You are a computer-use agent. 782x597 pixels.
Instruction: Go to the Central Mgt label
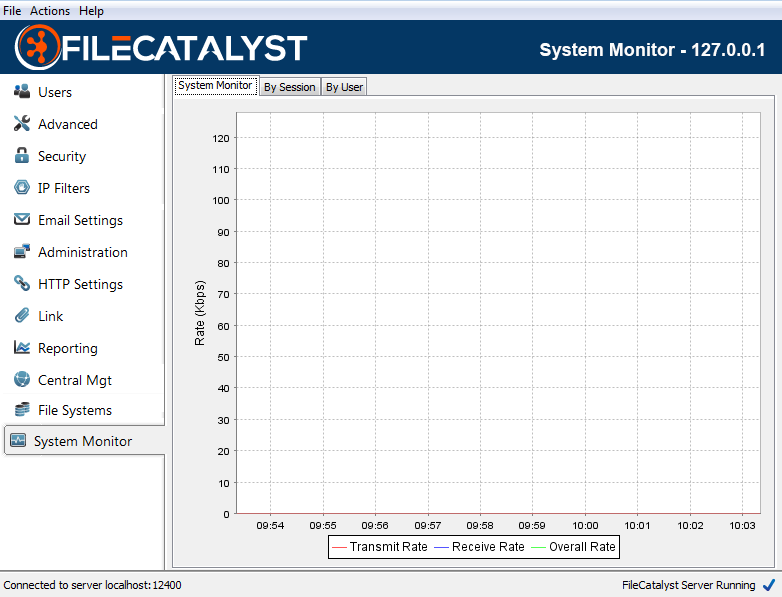(x=75, y=381)
